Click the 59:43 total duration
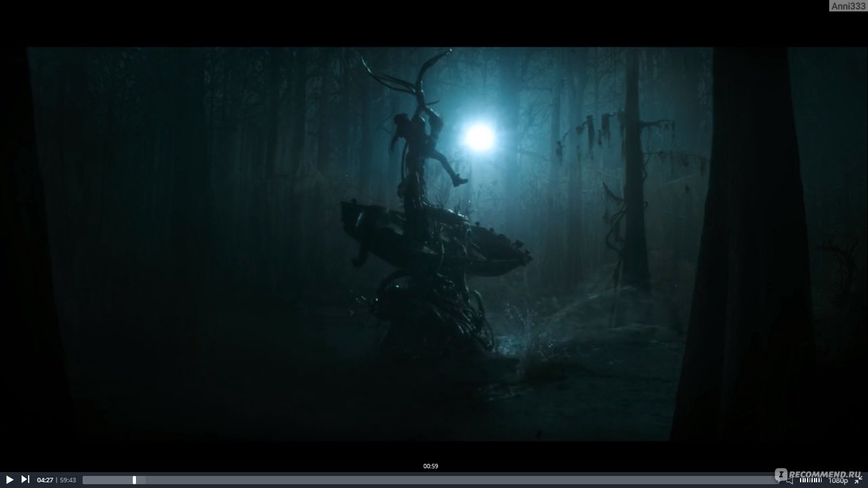The width and height of the screenshot is (868, 488). point(68,480)
